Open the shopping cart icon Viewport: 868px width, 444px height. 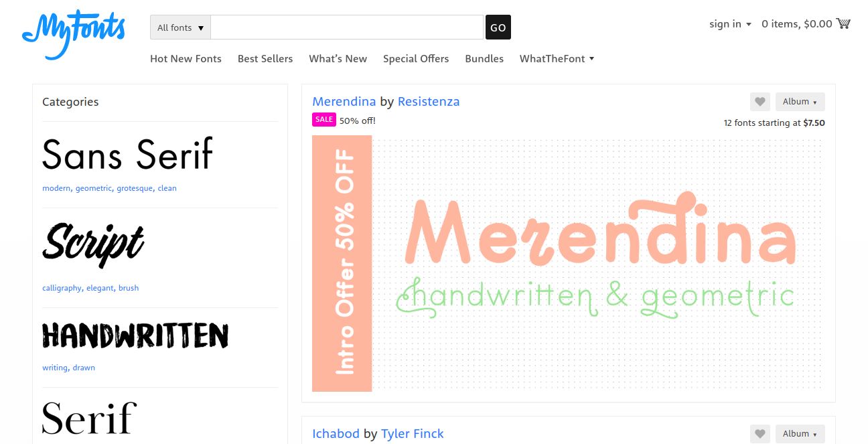click(x=843, y=23)
